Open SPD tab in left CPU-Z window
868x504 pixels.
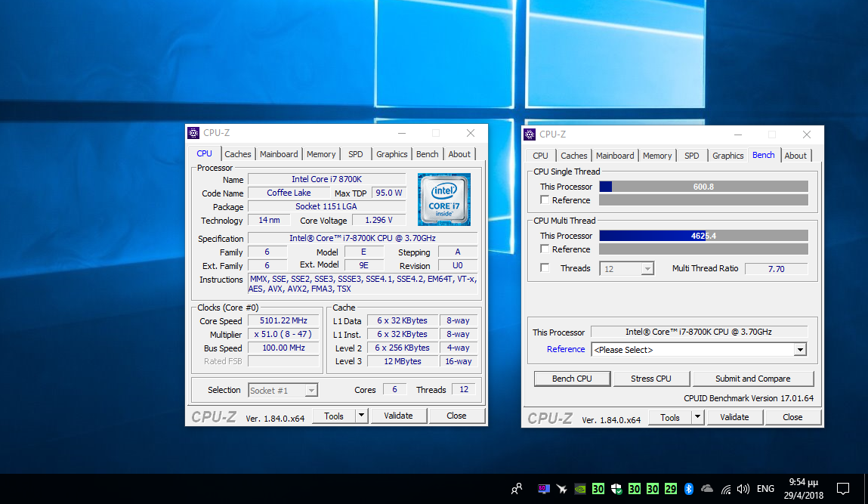[355, 154]
